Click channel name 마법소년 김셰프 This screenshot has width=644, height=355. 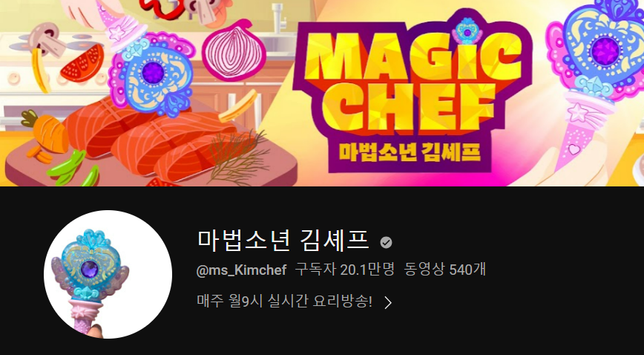283,240
